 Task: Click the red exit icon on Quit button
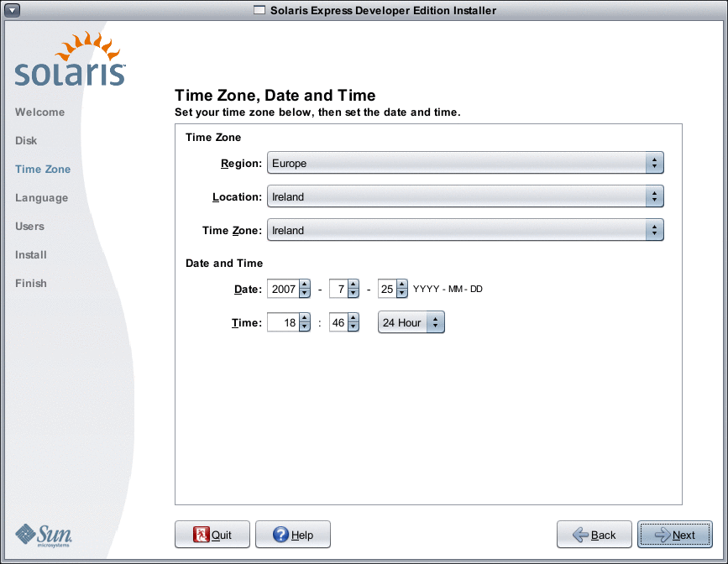[200, 535]
